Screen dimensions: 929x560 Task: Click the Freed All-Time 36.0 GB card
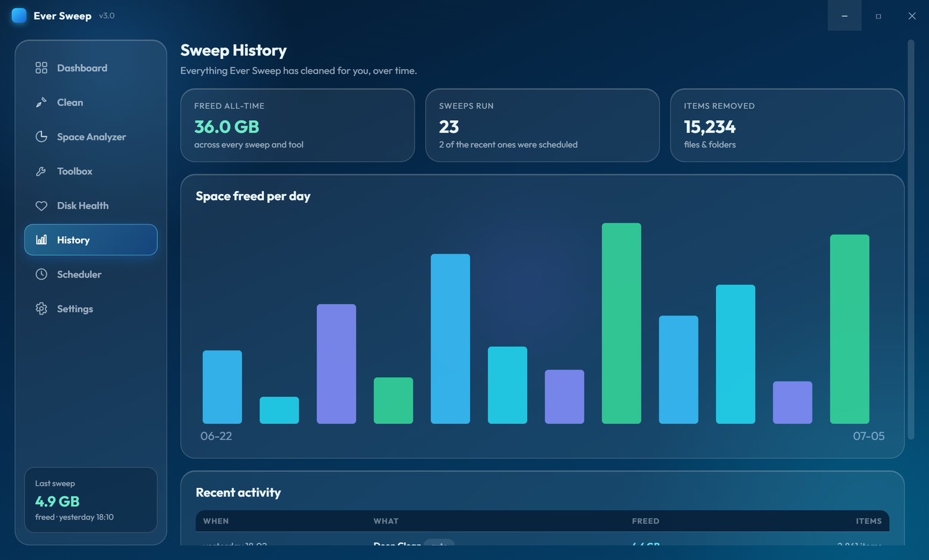298,125
